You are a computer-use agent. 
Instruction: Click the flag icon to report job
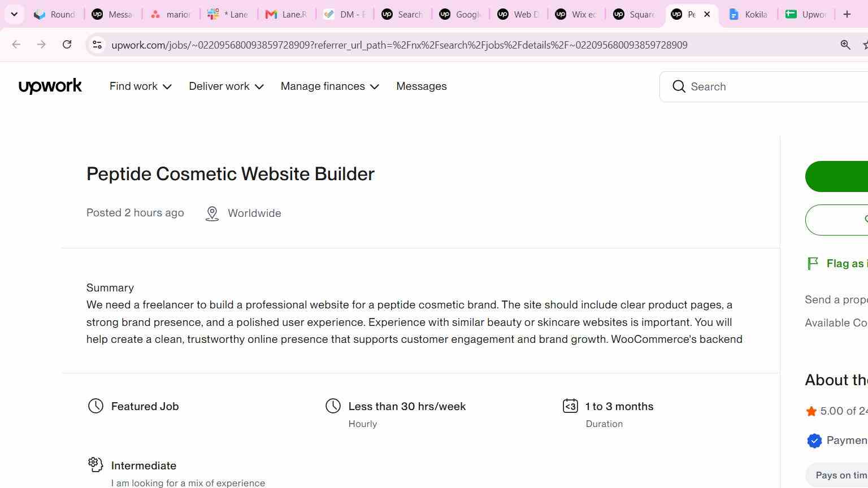(813, 263)
